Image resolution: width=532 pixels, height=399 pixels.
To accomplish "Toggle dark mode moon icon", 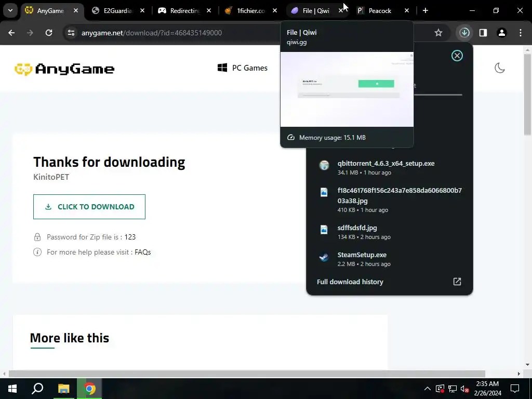I will pos(500,68).
